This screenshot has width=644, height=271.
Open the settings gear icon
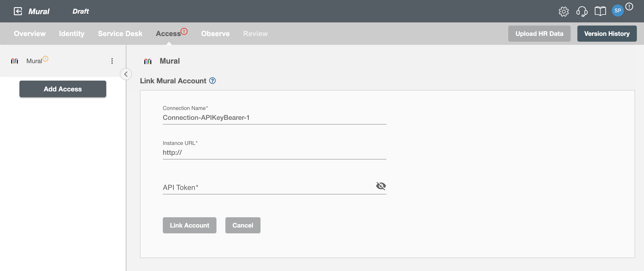563,11
